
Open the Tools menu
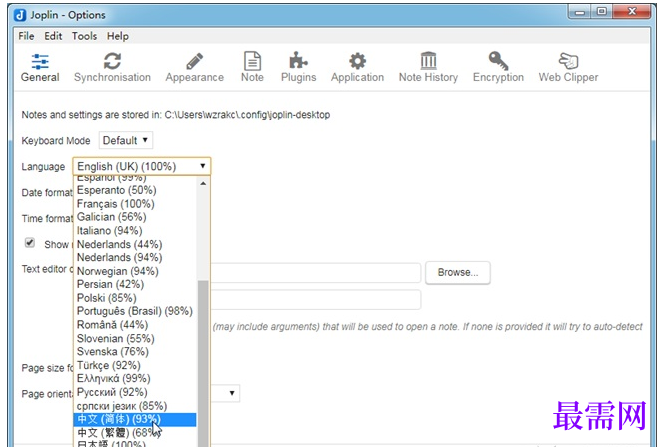coord(84,36)
